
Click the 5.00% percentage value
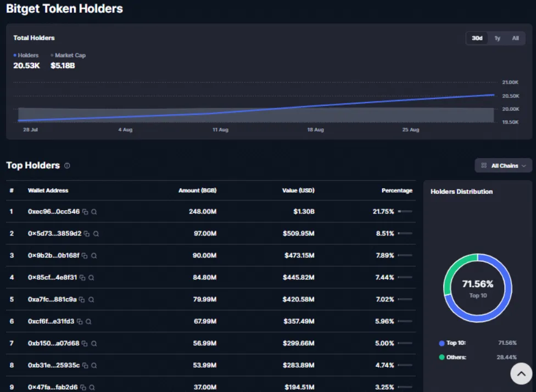[384, 343]
